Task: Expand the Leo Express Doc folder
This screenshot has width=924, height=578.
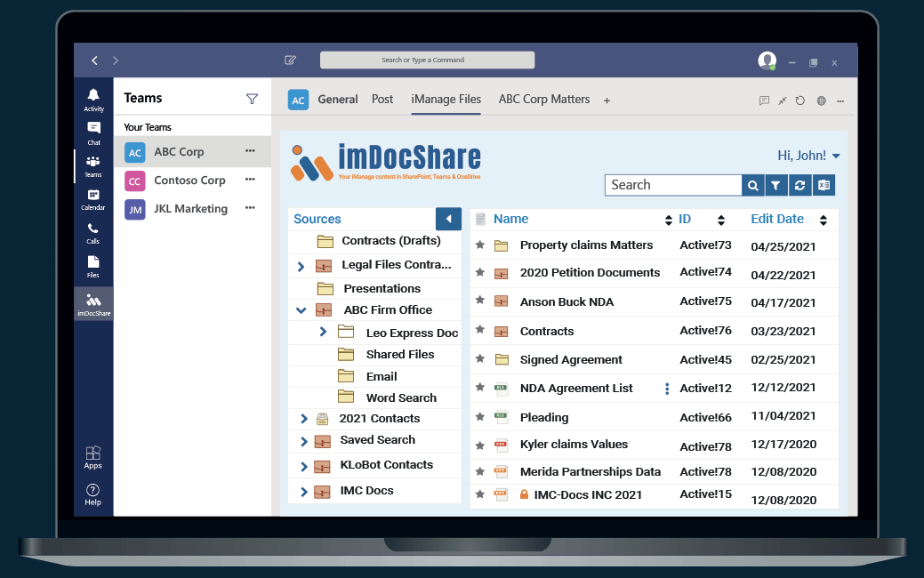Action: 323,332
